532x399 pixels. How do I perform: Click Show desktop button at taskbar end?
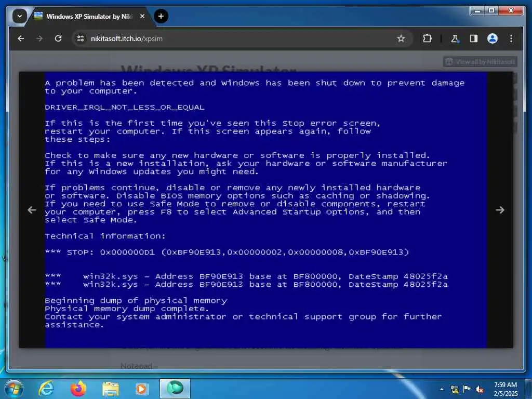coord(528,389)
